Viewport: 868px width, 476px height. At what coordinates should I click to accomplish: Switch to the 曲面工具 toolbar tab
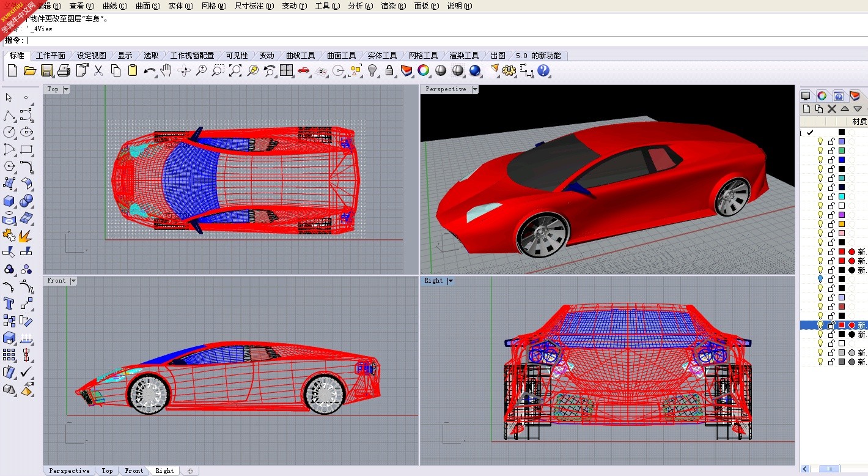[x=341, y=56]
